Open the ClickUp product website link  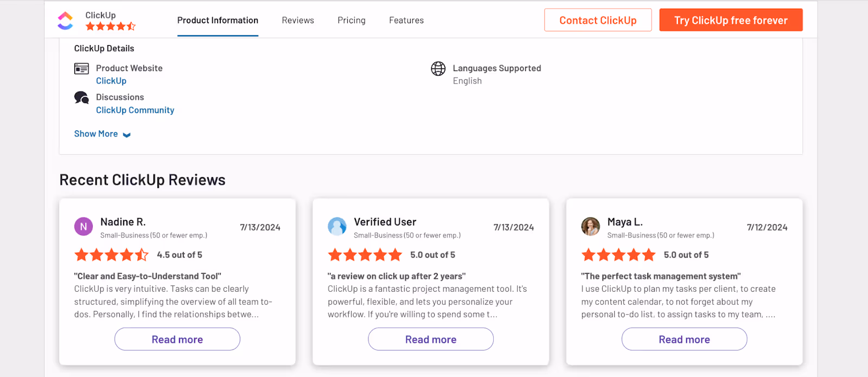tap(111, 81)
